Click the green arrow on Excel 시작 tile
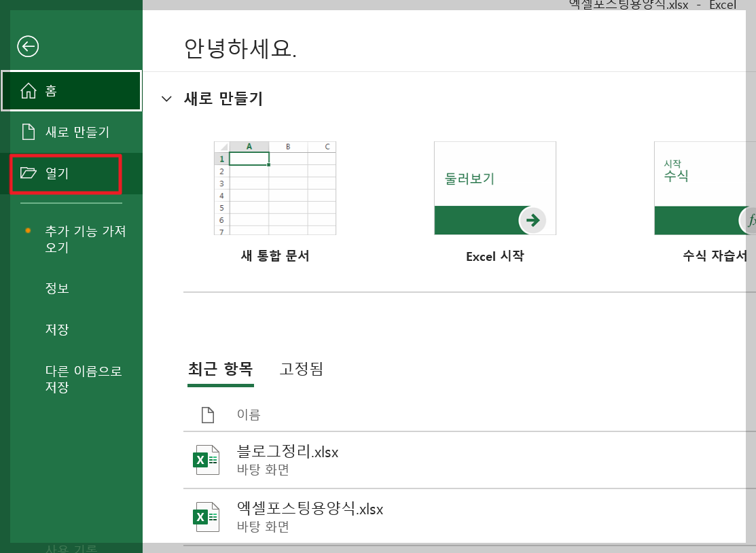The image size is (756, 553). point(533,220)
